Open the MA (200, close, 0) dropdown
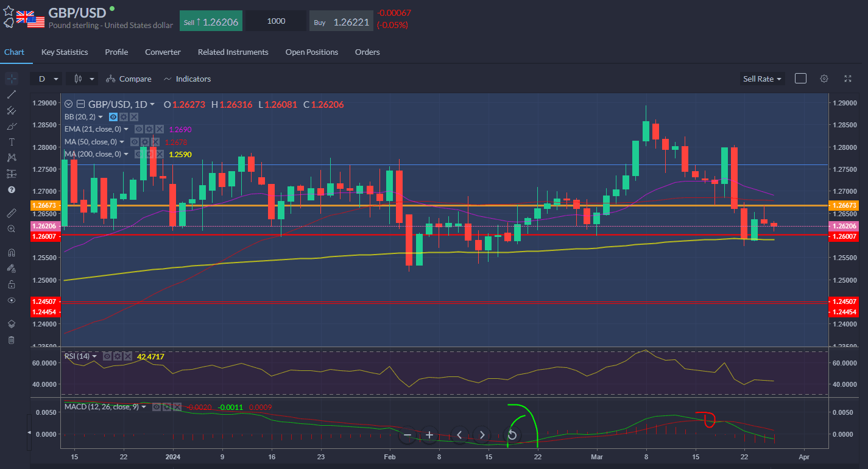Screen dimensions: 868x469 (126, 154)
